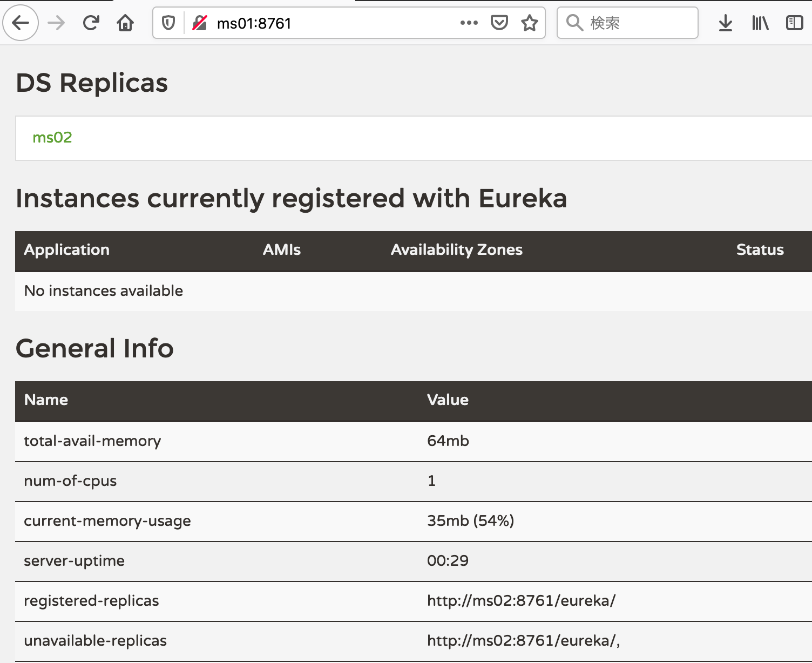Image resolution: width=812 pixels, height=663 pixels.
Task: Go to the browser home page
Action: 125,23
